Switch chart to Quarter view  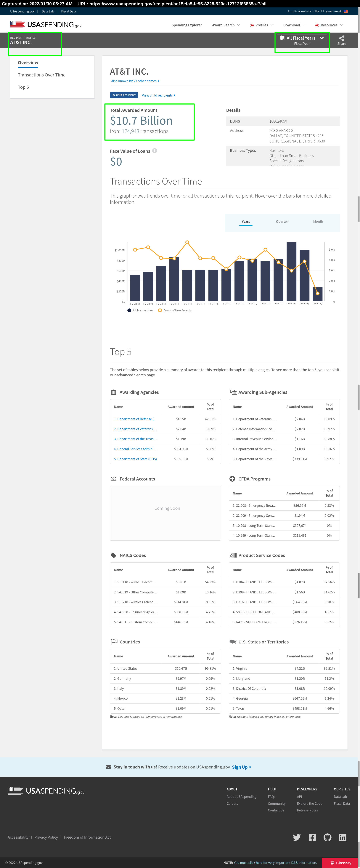pyautogui.click(x=282, y=222)
